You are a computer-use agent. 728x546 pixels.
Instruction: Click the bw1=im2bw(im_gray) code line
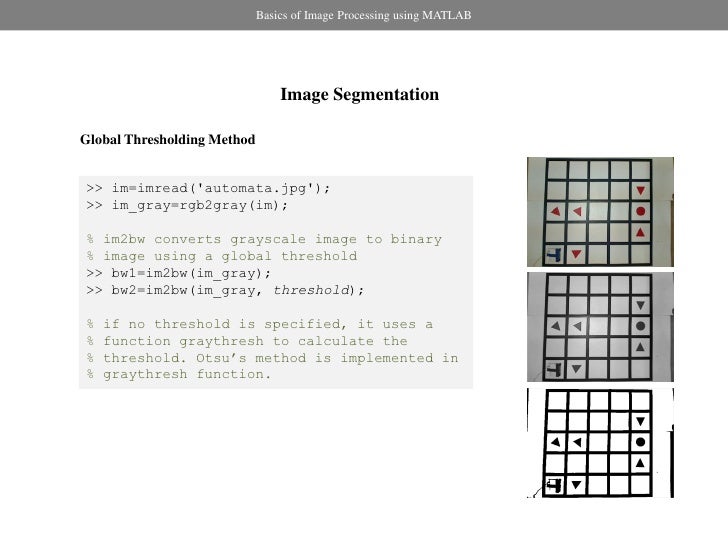pos(179,273)
